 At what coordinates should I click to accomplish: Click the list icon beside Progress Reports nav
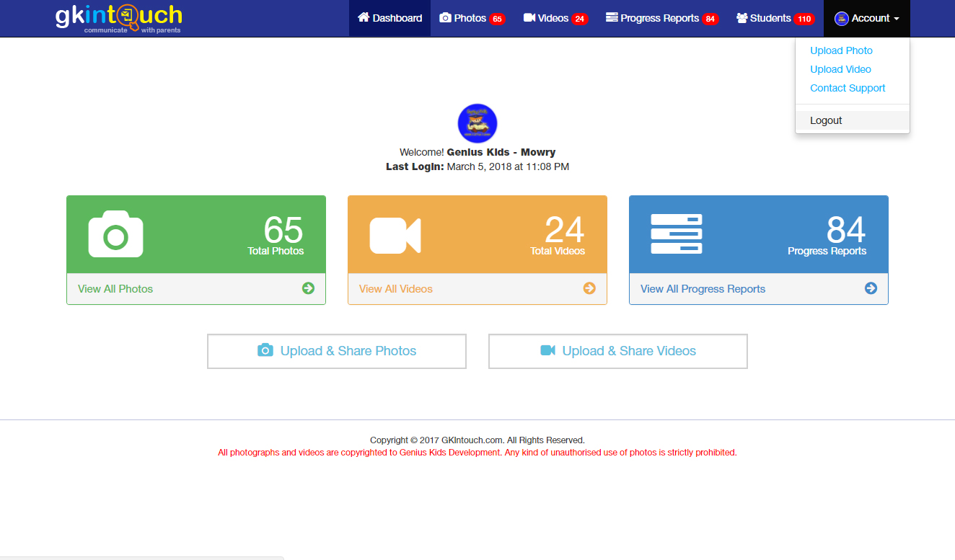tap(612, 18)
